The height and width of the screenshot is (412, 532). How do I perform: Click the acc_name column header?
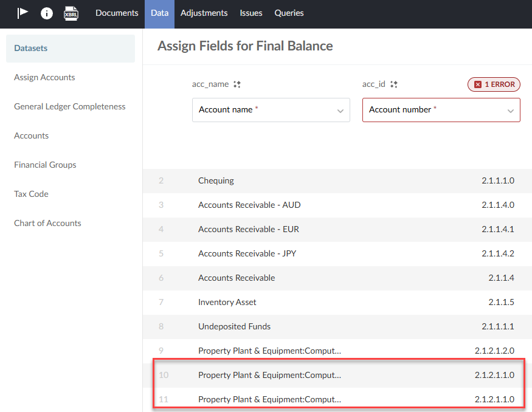coord(210,84)
